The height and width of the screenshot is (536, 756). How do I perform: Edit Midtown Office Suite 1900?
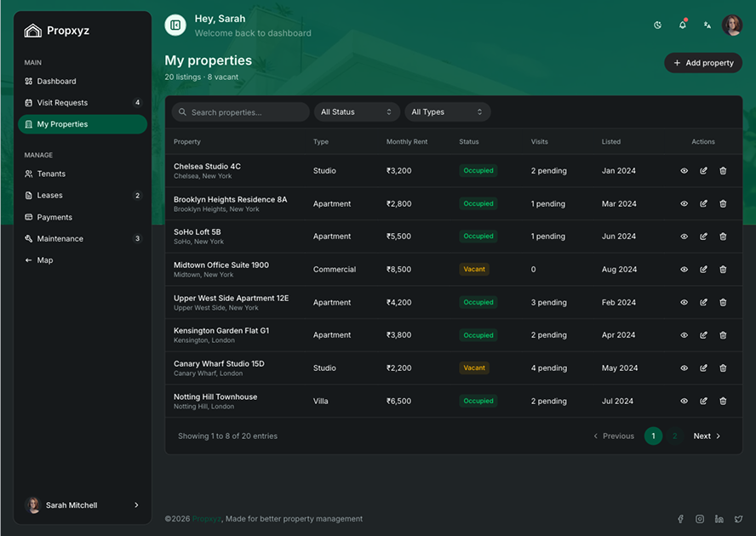(703, 270)
